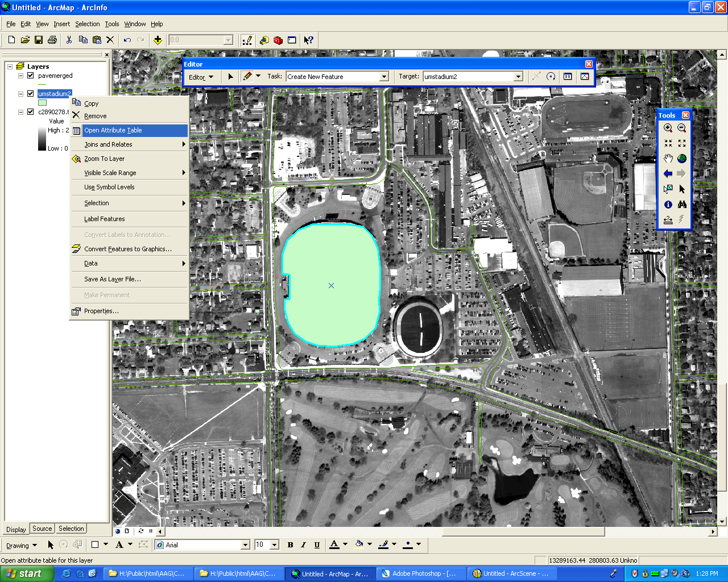
Task: Select the Identify tool
Action: coord(668,205)
